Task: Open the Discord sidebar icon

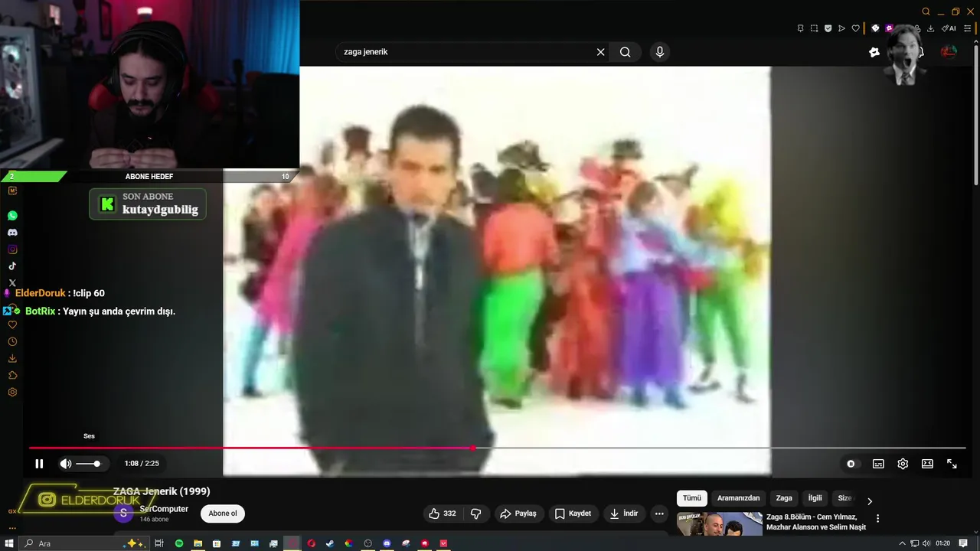Action: (x=12, y=233)
